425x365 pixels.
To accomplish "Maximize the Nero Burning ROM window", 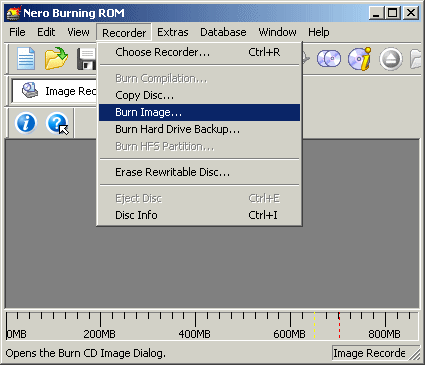I will pyautogui.click(x=393, y=13).
